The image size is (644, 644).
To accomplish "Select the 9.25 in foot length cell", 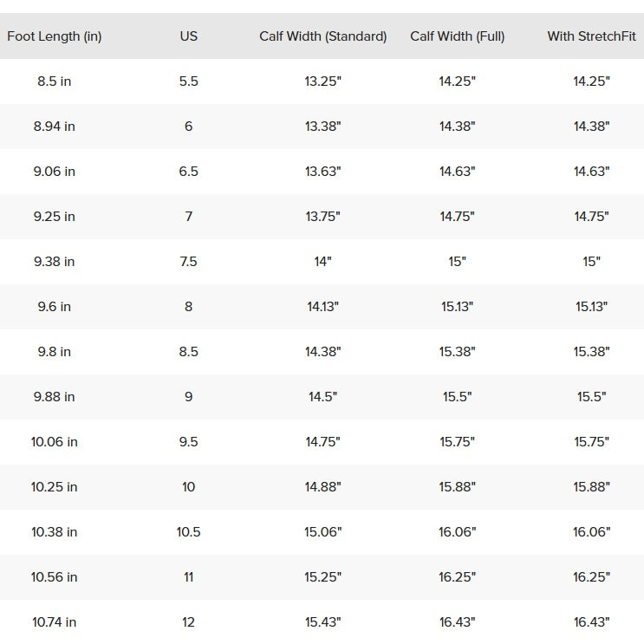I will point(54,217).
